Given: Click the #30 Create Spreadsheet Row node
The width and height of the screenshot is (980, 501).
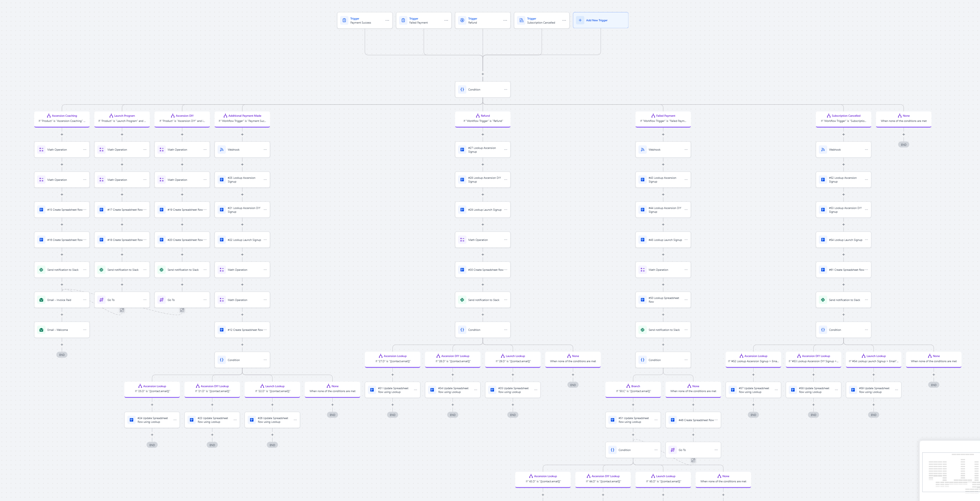Looking at the screenshot, I should coord(483,270).
